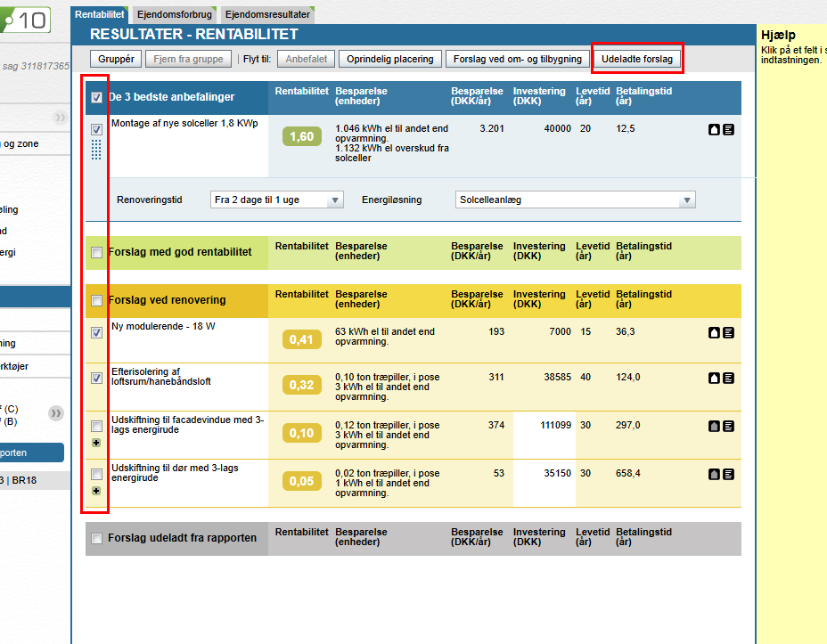827x644 pixels.
Task: Open house icon for Montage af nye solceller row
Action: point(714,130)
